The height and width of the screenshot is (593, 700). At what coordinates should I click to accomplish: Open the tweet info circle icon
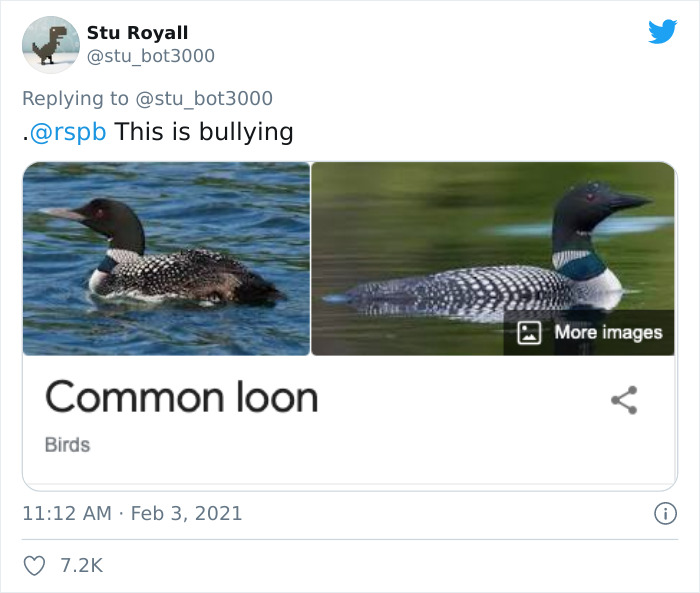click(x=664, y=513)
